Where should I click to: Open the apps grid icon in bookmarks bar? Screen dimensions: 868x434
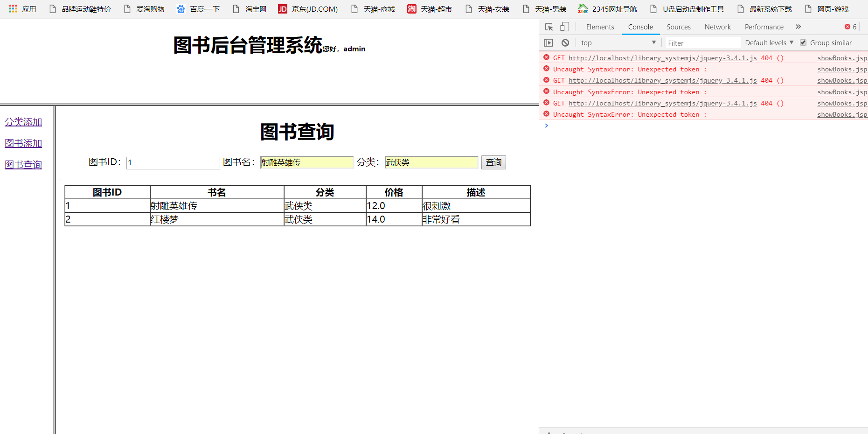tap(13, 9)
